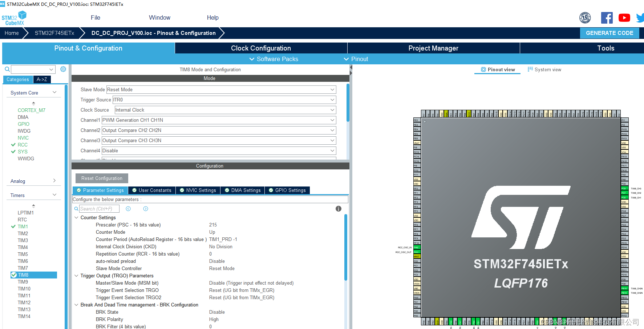Go to Home breadcrumb
This screenshot has width=644, height=329.
(x=12, y=33)
